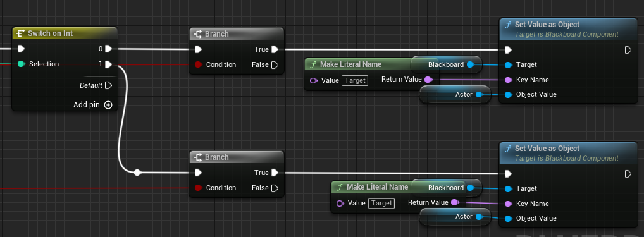644x237 pixels.
Task: Select the upper Set Value as Object title
Action: [x=547, y=25]
